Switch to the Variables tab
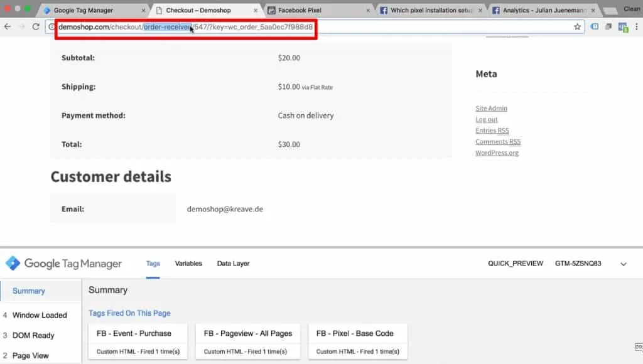643x364 pixels. click(188, 264)
